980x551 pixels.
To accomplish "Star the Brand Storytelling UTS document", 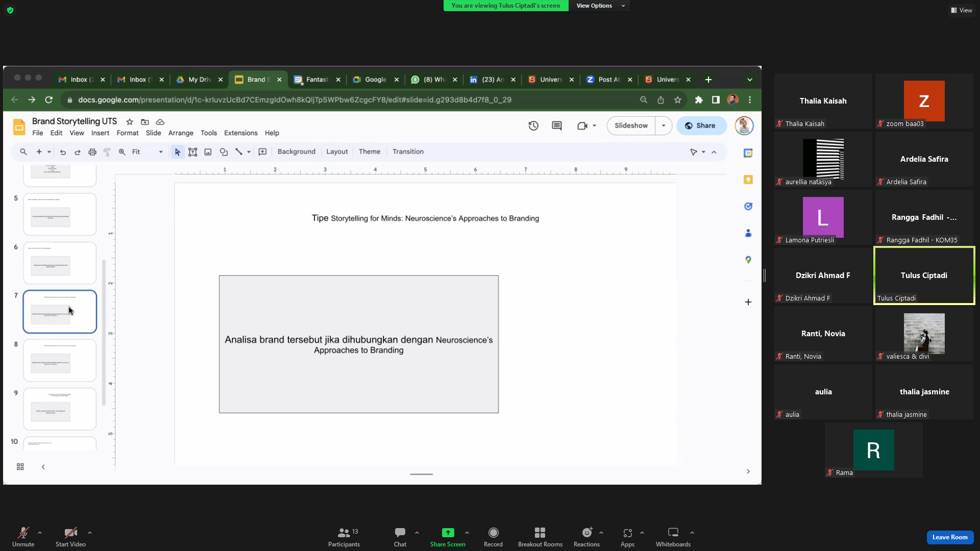I will (x=130, y=121).
